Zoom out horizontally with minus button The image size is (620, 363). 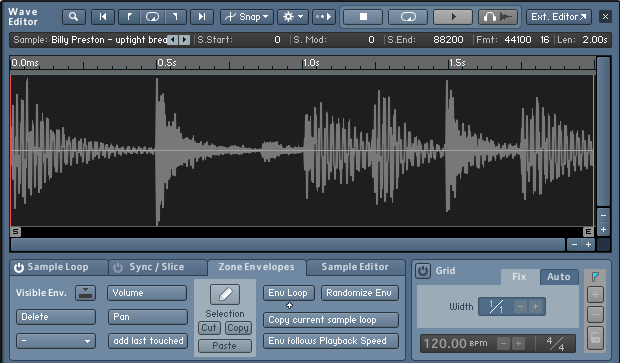tap(574, 245)
